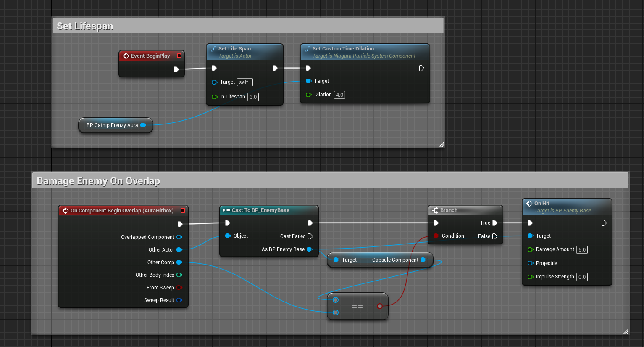Click Set Custom Time Dilation exec output pin

click(422, 68)
